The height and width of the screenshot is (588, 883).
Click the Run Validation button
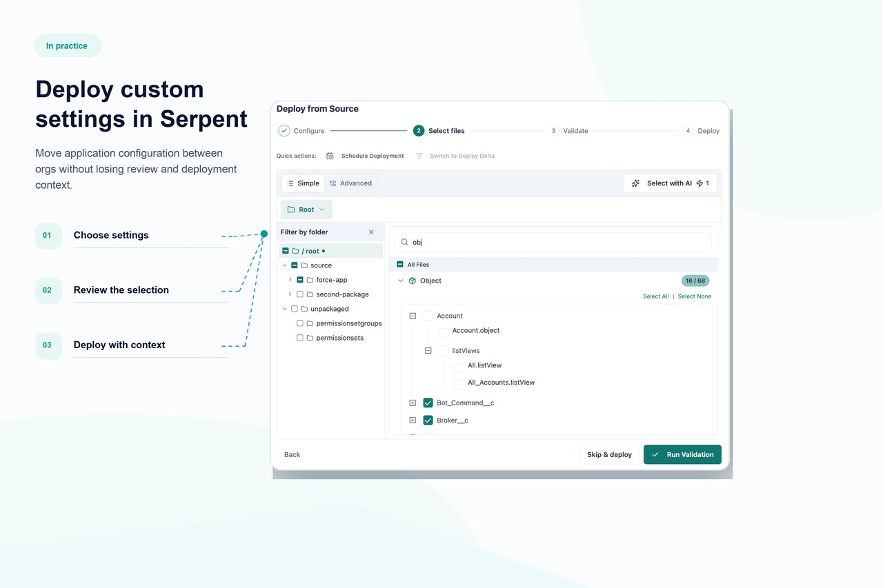(683, 455)
